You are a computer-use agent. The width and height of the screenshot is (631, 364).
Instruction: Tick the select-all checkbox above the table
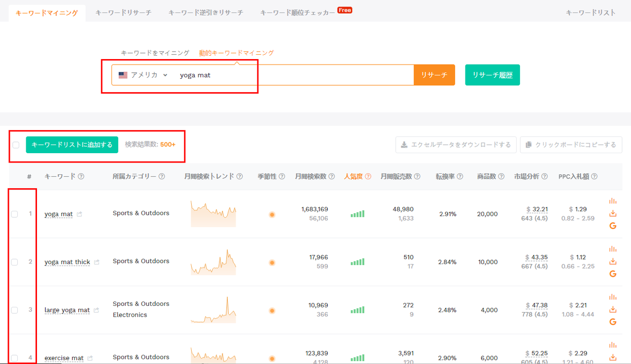[16, 145]
